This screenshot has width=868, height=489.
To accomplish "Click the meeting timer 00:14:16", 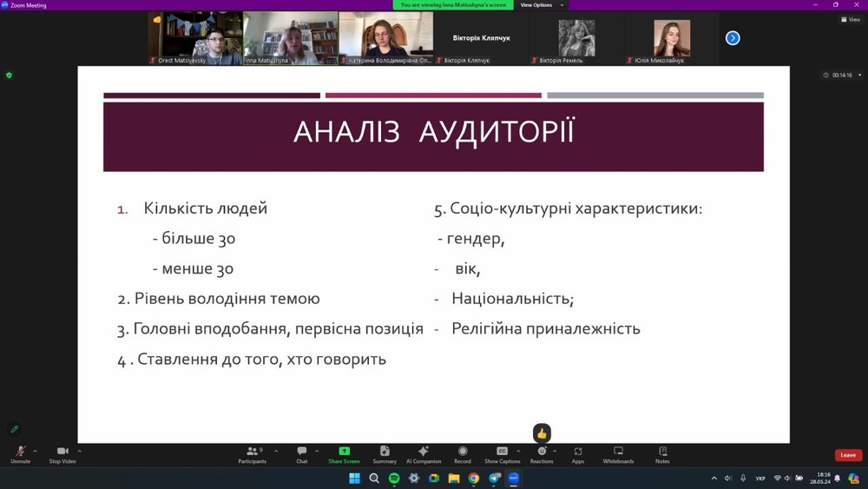I will pyautogui.click(x=841, y=76).
